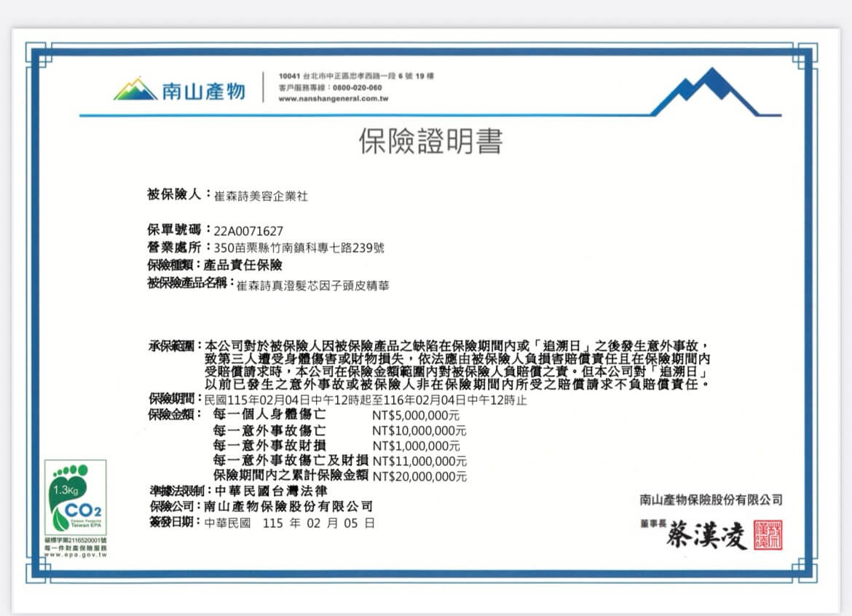Open the www.nanshangeneral.com.tw website link
852x616 pixels.
pos(333,98)
